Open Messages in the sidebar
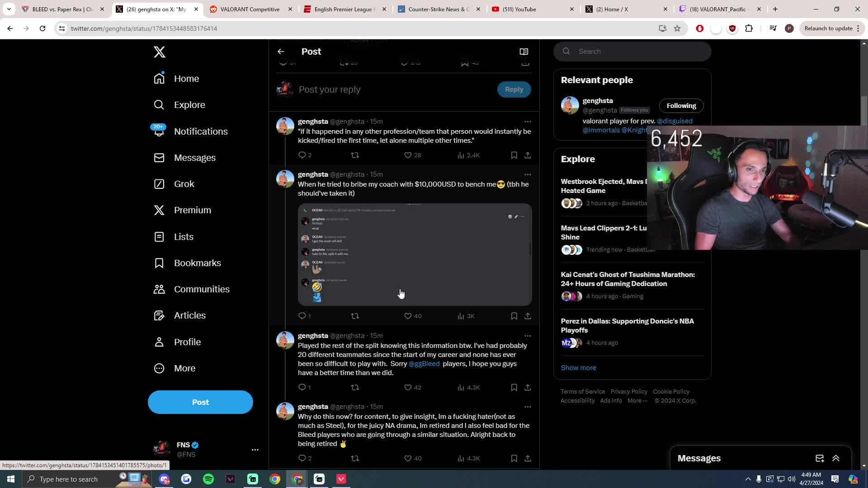Screen dimensions: 868x488 185,158
